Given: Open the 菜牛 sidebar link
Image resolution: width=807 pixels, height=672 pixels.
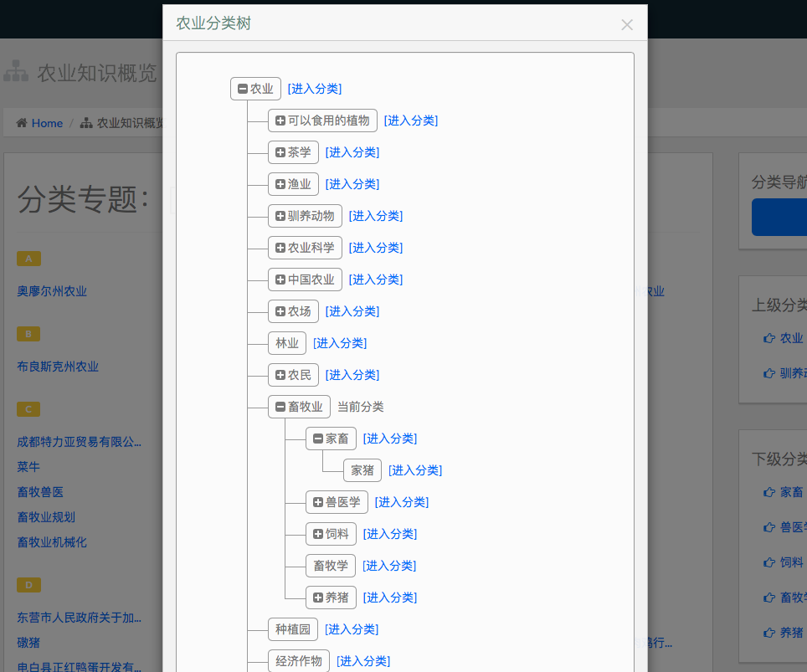Looking at the screenshot, I should [x=28, y=467].
